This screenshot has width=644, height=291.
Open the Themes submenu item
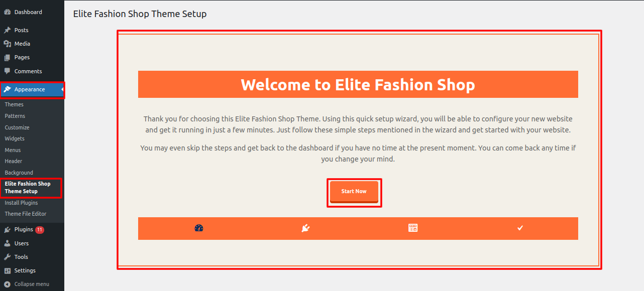(x=14, y=104)
